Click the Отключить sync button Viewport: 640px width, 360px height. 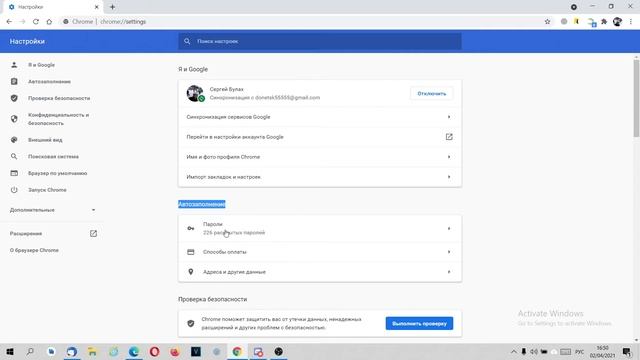(431, 93)
